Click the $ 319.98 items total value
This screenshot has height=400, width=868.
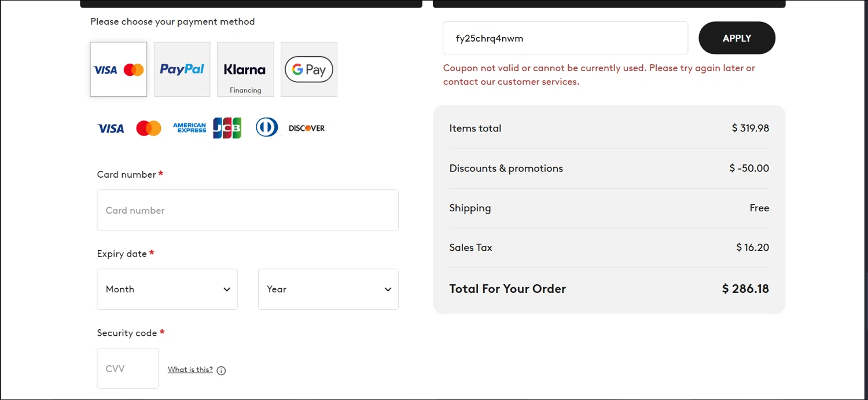pyautogui.click(x=751, y=129)
